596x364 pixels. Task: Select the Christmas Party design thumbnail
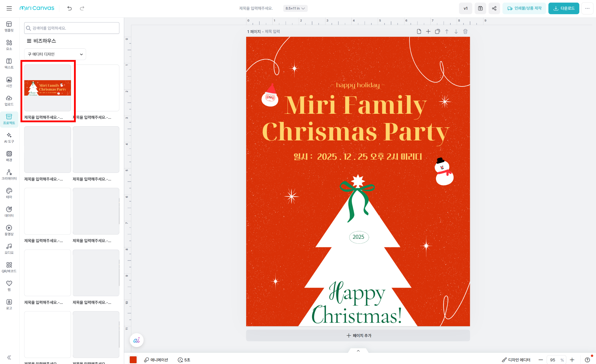48,88
